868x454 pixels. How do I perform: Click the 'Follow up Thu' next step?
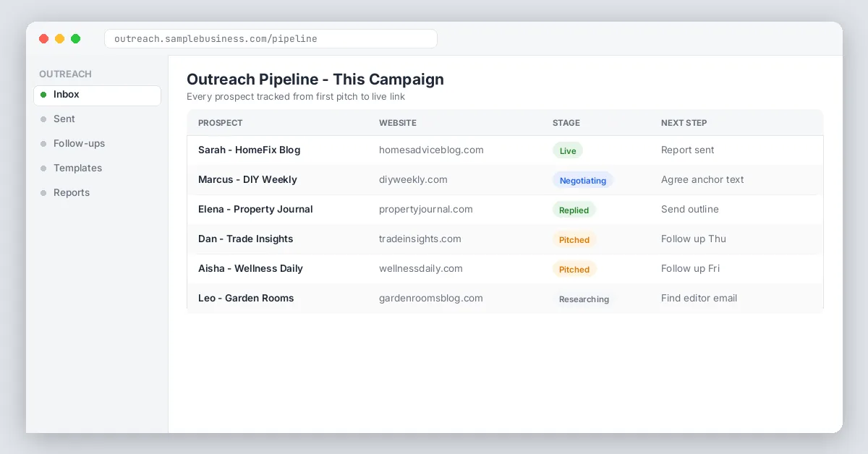point(694,239)
